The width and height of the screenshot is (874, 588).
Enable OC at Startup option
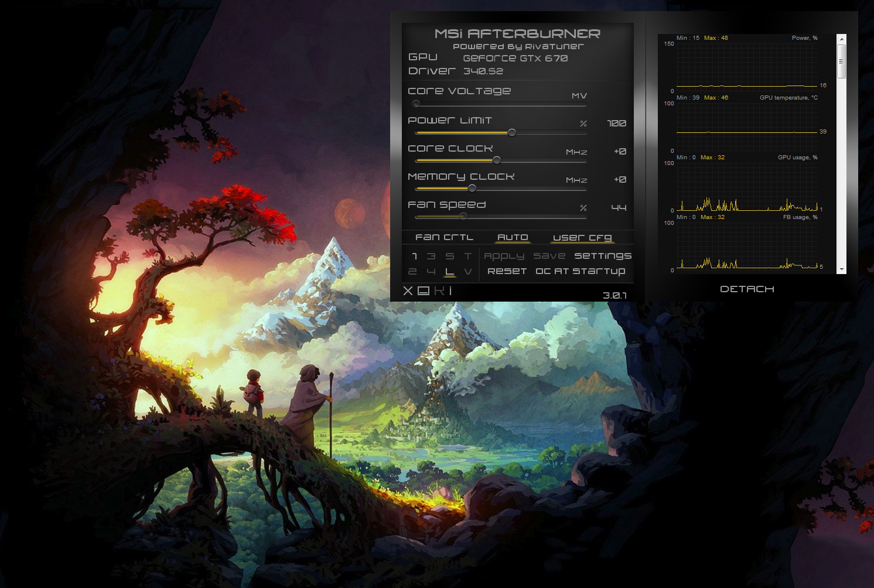click(581, 271)
